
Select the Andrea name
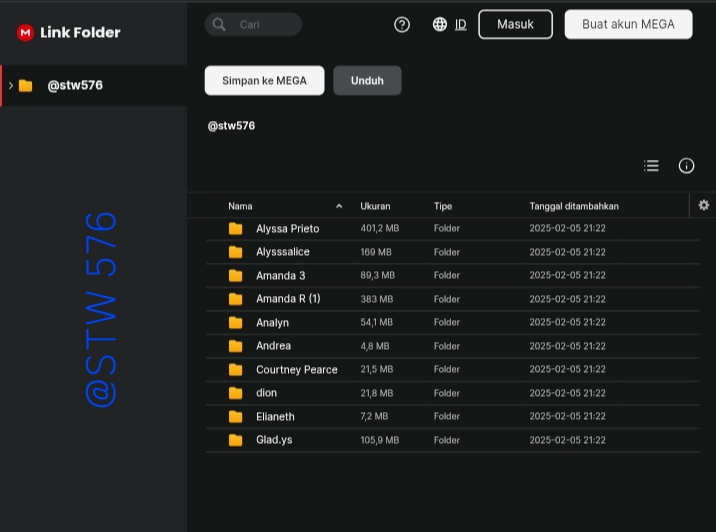click(273, 346)
